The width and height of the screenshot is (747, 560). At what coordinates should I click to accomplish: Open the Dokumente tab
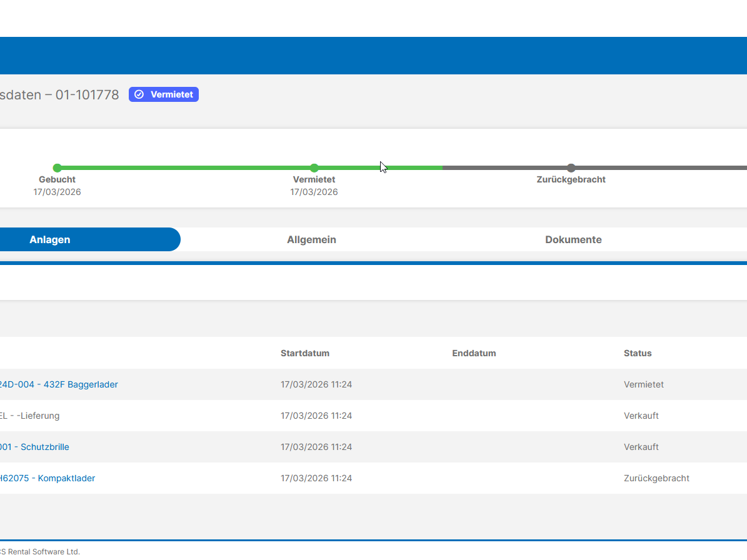573,239
